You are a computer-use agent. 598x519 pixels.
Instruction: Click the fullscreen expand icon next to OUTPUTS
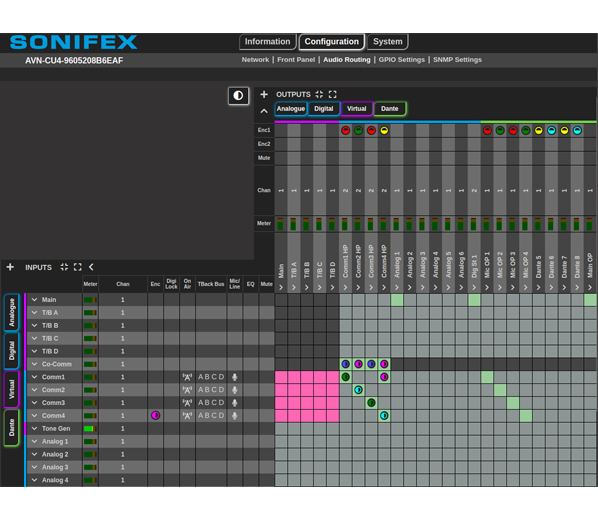click(x=333, y=94)
